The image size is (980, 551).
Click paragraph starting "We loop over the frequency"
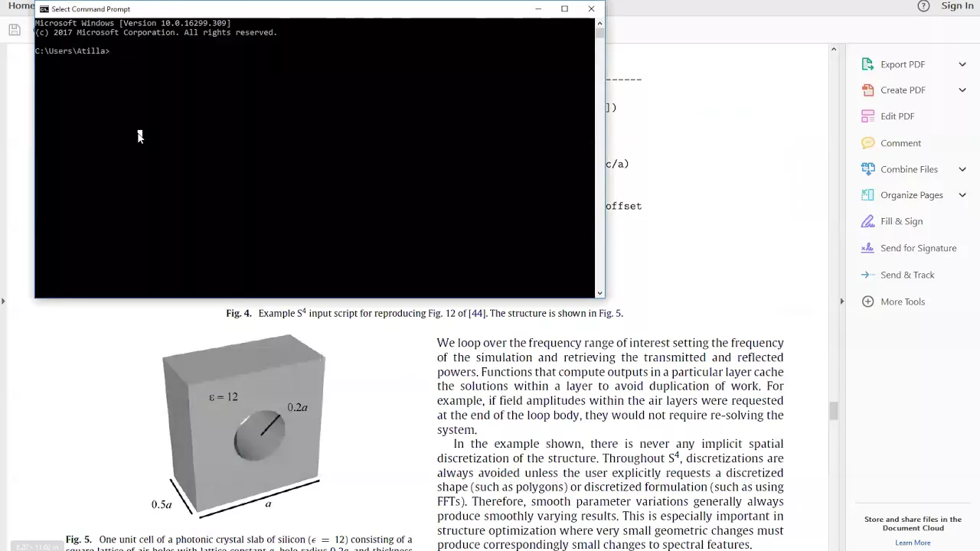pos(610,386)
